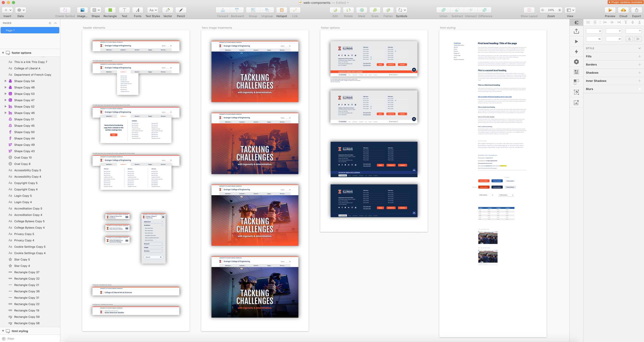Select layer Department of French Copy
The image size is (644, 342).
coord(32,75)
